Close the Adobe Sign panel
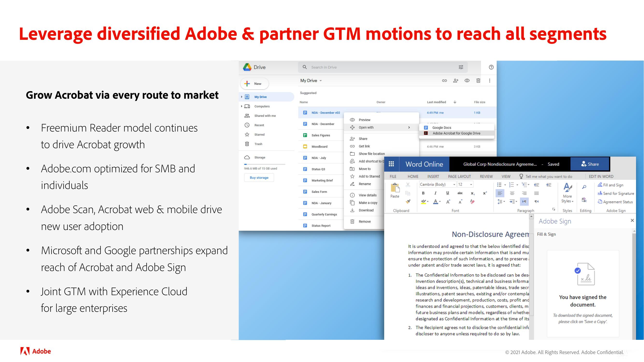This screenshot has width=644, height=362. pos(632,220)
